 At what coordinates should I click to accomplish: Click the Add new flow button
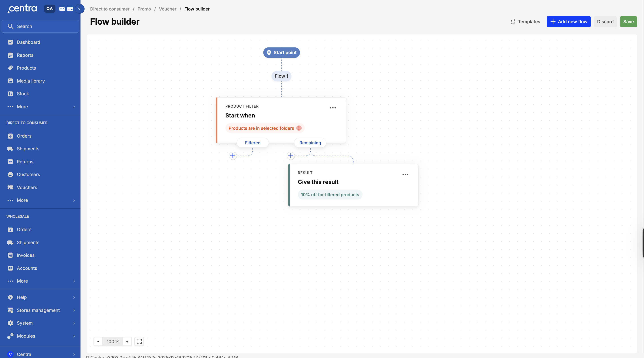(x=568, y=21)
